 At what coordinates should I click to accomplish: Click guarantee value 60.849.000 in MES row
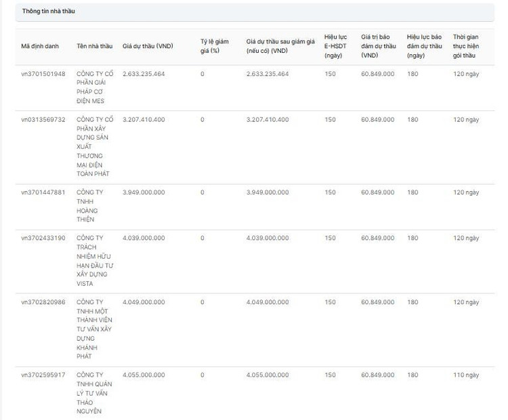pos(378,74)
